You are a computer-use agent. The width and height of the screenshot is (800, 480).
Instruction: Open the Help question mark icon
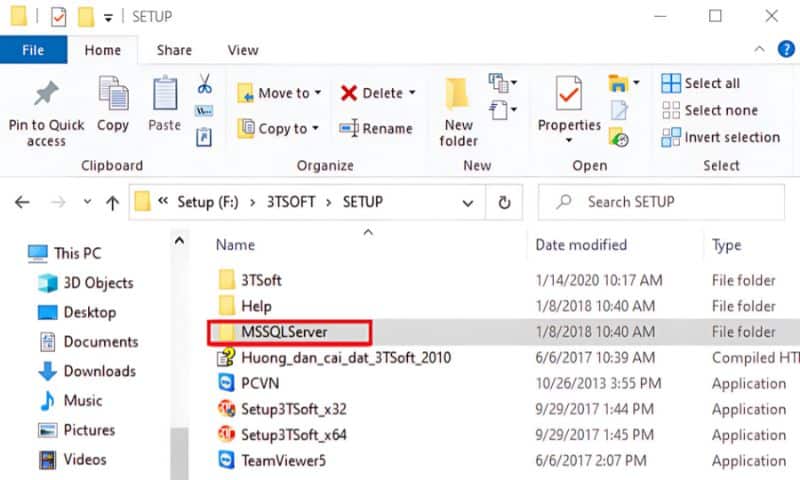786,49
